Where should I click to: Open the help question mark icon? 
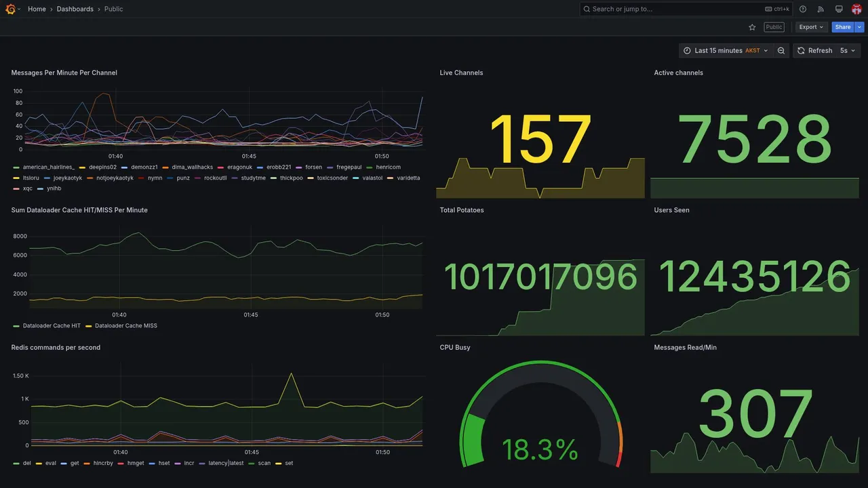point(803,9)
